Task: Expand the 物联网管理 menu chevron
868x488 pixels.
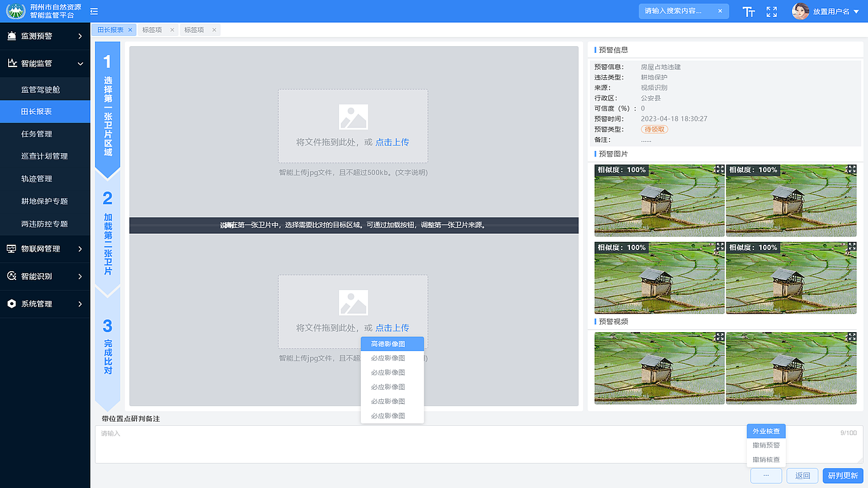Action: tap(80, 249)
